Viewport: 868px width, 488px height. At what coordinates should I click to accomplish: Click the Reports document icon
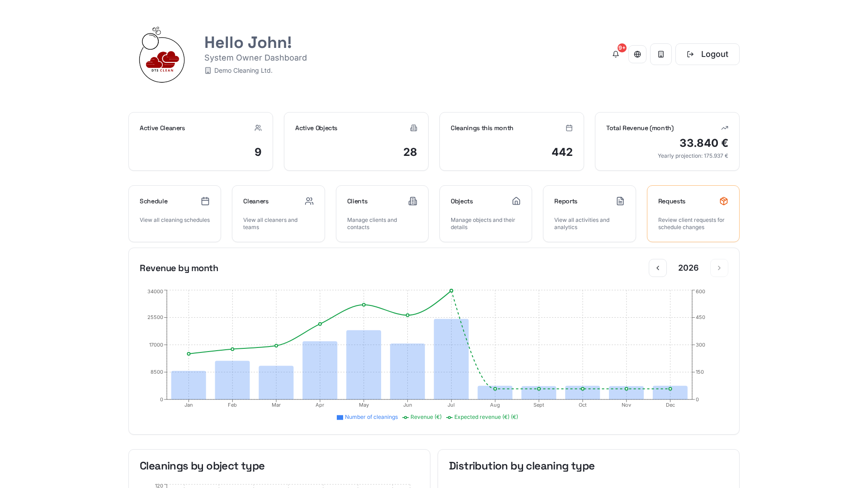tap(620, 201)
